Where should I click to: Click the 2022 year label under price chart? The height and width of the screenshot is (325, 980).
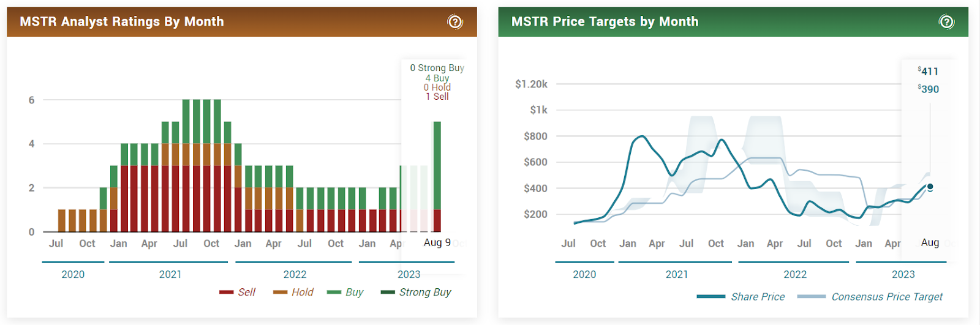795,274
